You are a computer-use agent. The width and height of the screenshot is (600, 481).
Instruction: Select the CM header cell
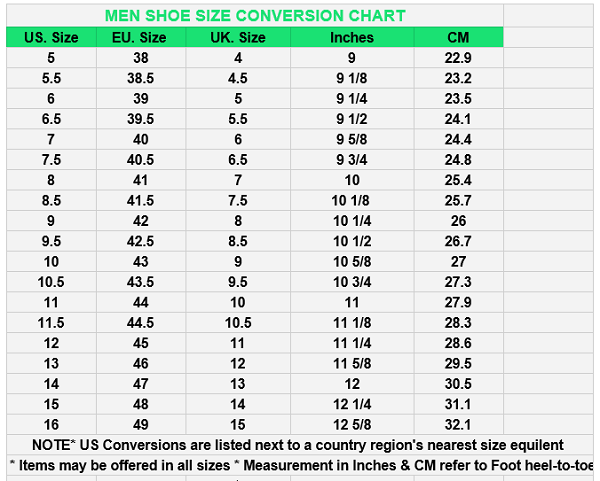[458, 37]
